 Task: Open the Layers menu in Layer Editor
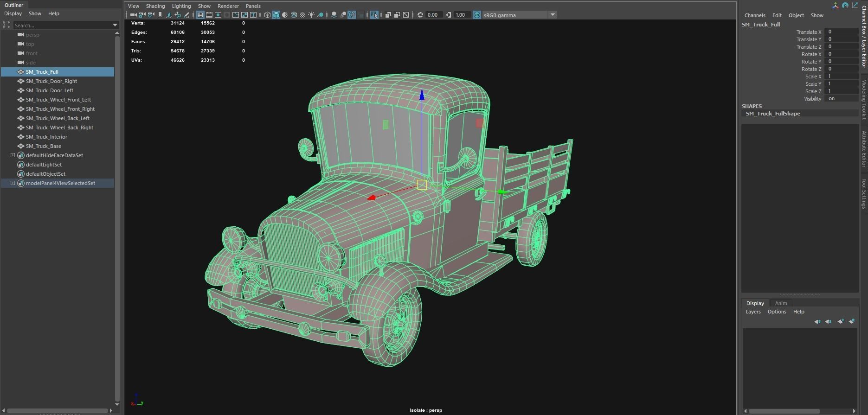[753, 312]
